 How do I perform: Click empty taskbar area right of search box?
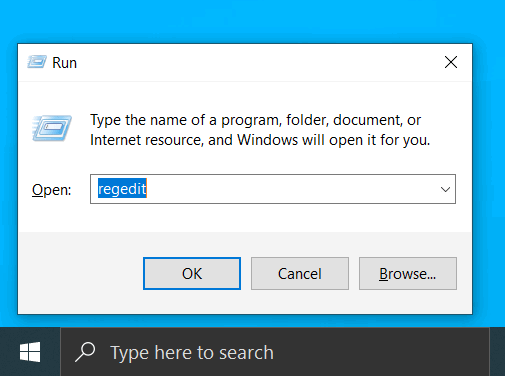497,352
